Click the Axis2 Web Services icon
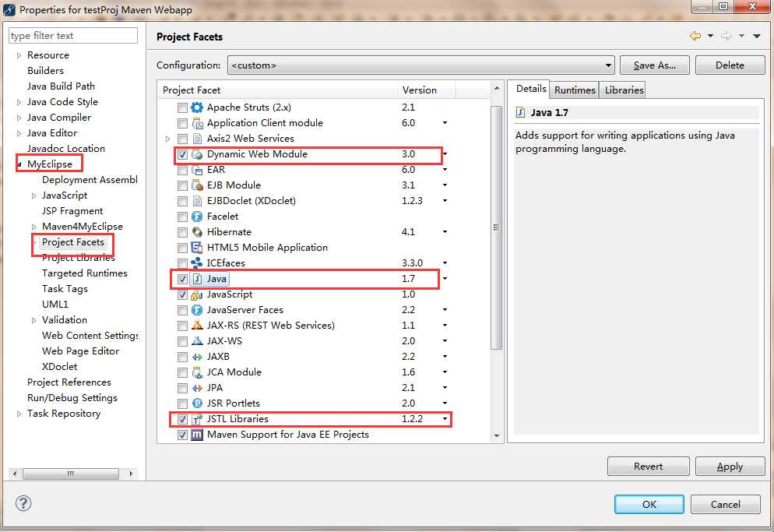Viewport: 774px width, 532px height. tap(197, 139)
